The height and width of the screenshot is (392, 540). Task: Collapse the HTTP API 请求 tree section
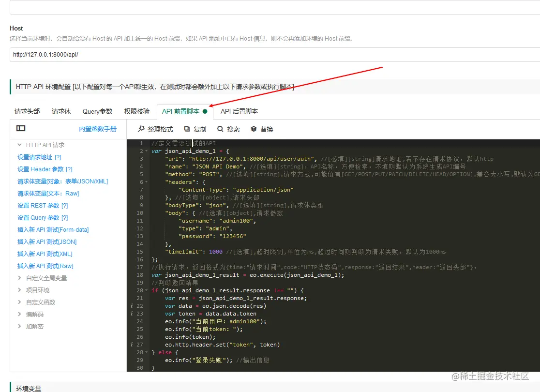click(x=20, y=145)
